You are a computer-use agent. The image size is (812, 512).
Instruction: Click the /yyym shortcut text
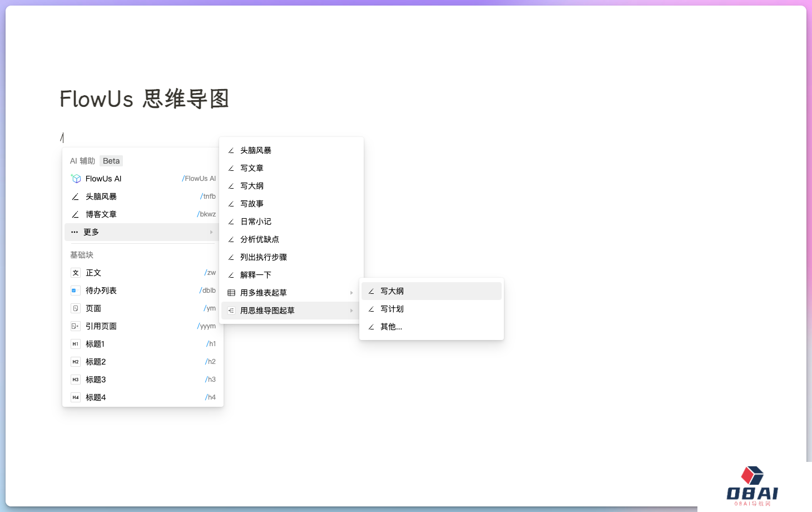coord(206,326)
